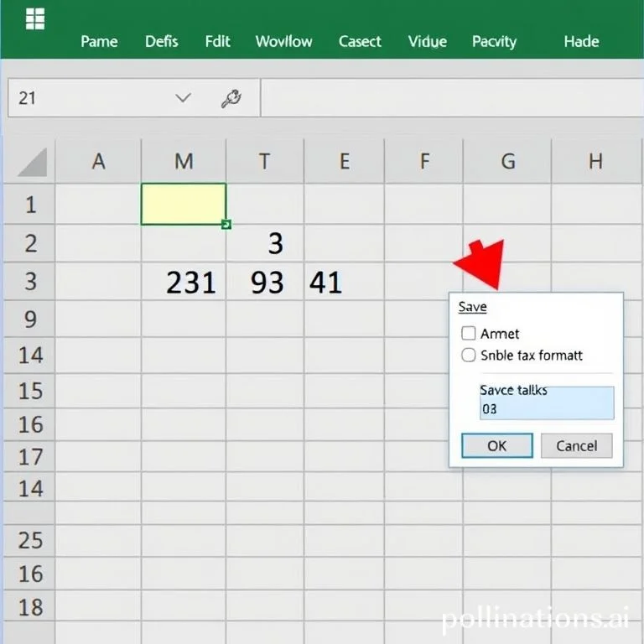Click the Savce tallks input field
This screenshot has width=644, height=644.
click(x=546, y=403)
